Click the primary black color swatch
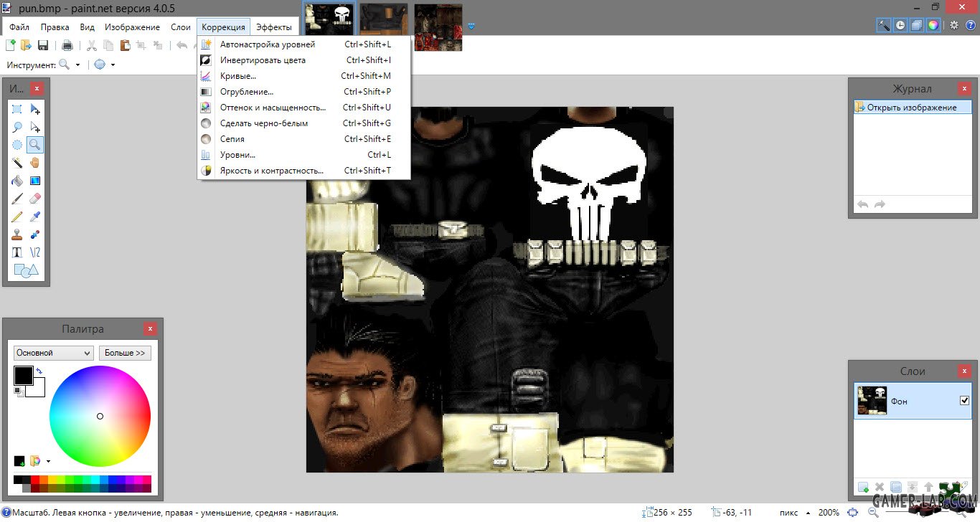 (x=23, y=375)
